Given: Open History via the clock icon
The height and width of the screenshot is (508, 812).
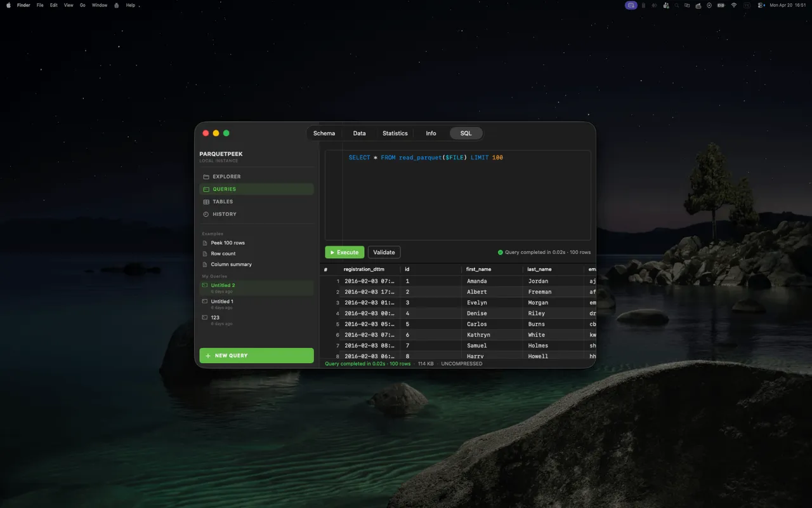Looking at the screenshot, I should click(206, 215).
